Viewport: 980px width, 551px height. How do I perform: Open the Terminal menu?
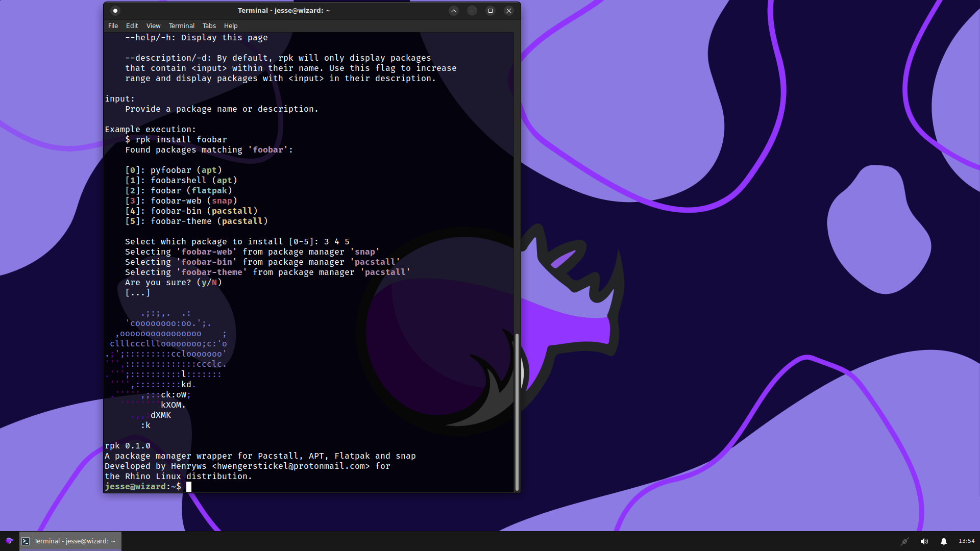tap(182, 26)
